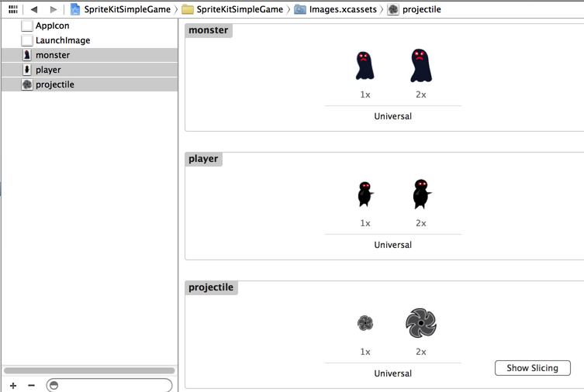Click the SpriteKitSimpleGame folder breadcrumb

(x=233, y=9)
